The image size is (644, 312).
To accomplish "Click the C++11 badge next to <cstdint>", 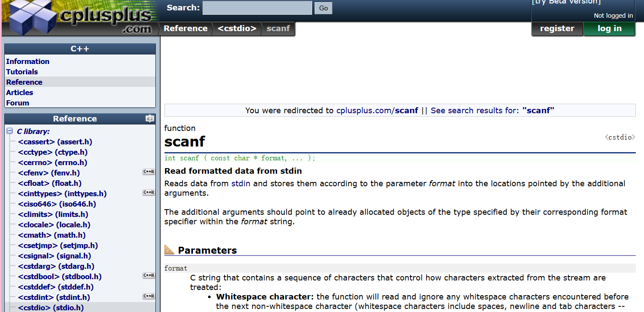I will click(x=148, y=296).
